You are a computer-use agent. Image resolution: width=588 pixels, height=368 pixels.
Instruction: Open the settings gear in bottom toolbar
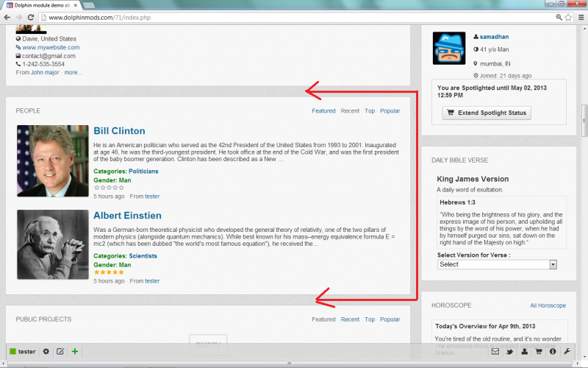tap(46, 352)
